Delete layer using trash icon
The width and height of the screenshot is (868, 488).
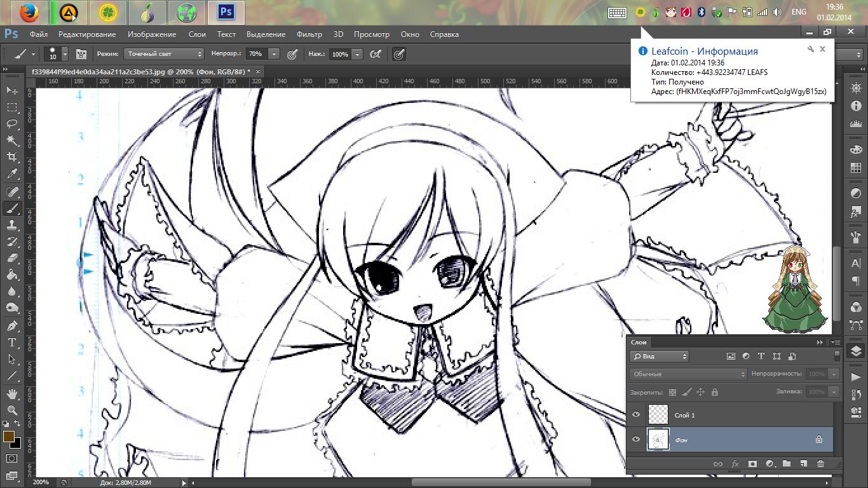tap(820, 464)
